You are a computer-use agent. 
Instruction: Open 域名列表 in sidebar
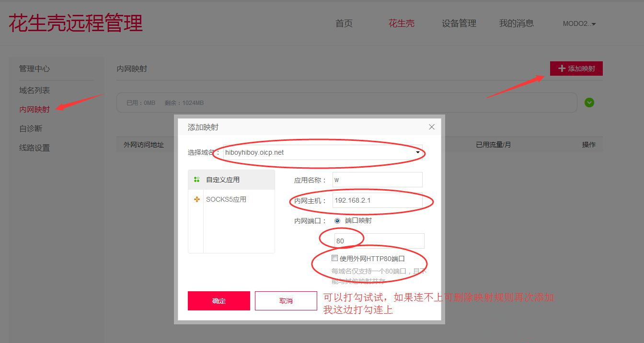pyautogui.click(x=34, y=91)
